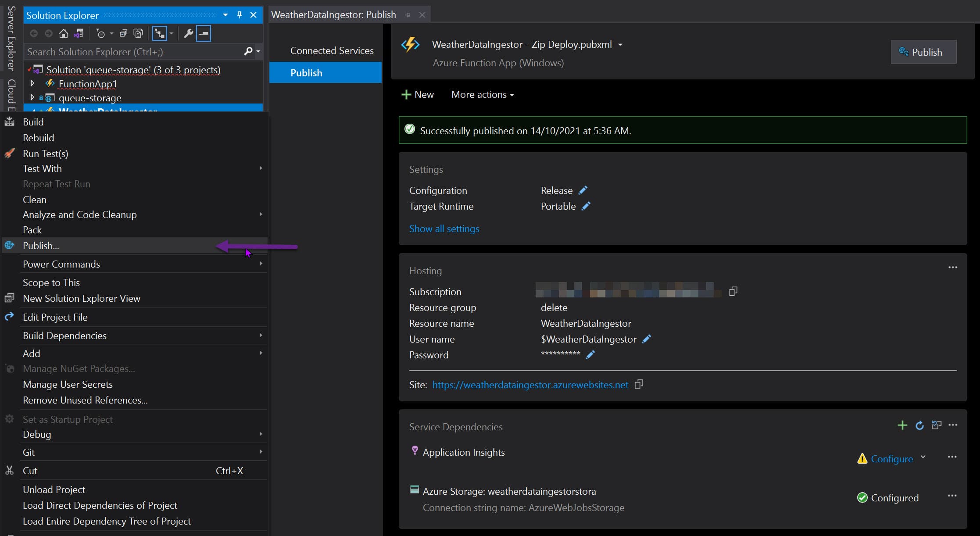Unpin the Solution Explorer panel

click(239, 15)
